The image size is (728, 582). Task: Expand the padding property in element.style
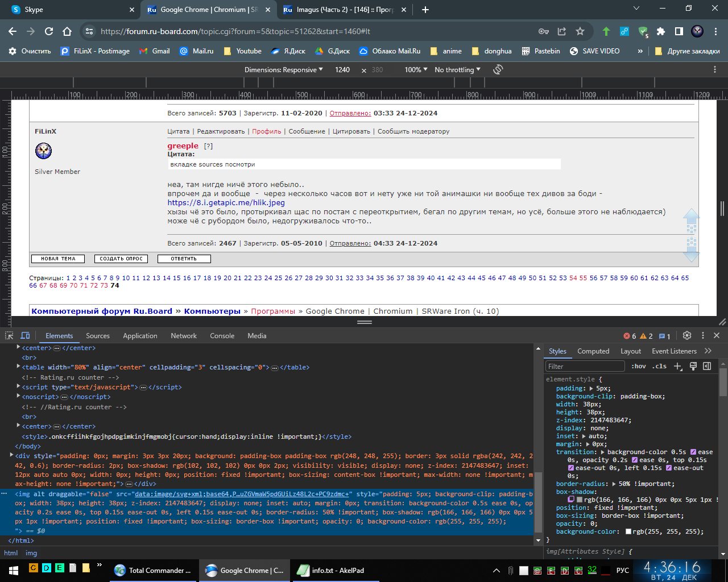[591, 388]
